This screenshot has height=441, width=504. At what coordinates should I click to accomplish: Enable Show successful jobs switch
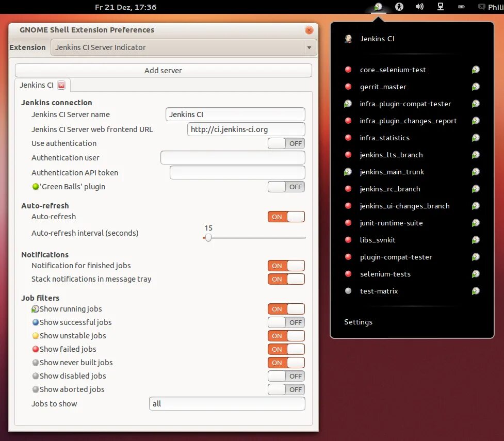coord(286,323)
